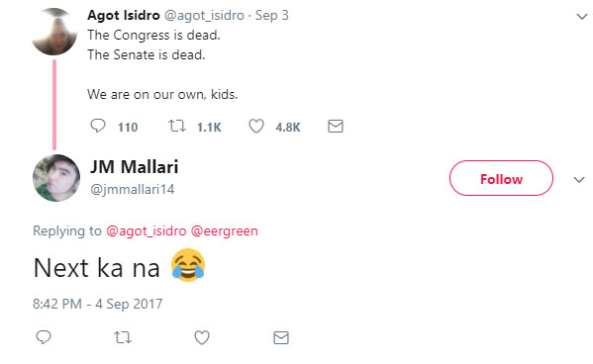This screenshot has height=364, width=593.
Task: Reply to JM Mallari's tweet
Action: (44, 336)
